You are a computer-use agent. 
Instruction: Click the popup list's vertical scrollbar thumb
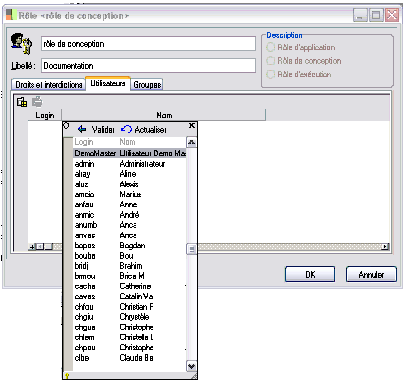pyautogui.click(x=192, y=249)
